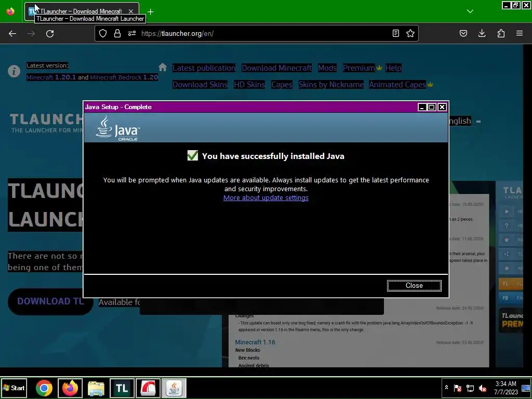Click Minecraft 1.20.1 version link
The image size is (532, 399).
coord(51,77)
